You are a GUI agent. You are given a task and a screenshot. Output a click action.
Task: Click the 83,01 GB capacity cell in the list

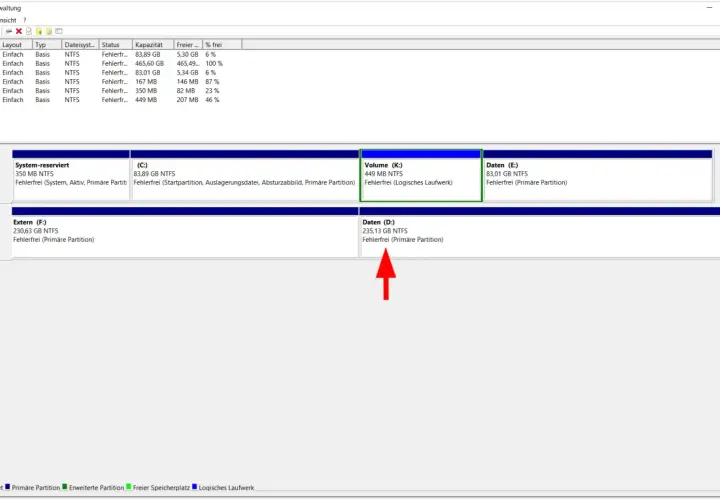148,73
